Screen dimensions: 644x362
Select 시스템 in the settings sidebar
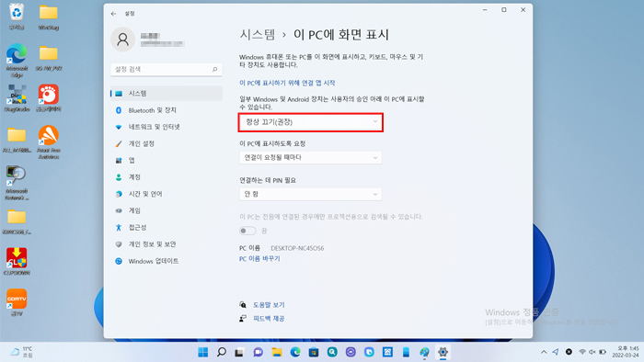tap(167, 94)
